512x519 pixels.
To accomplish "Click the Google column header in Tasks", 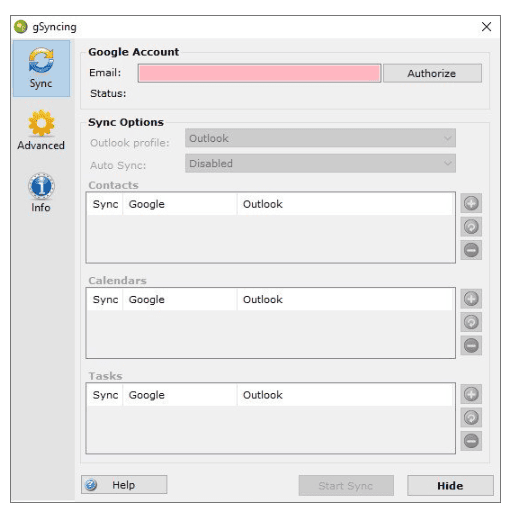I will coord(180,395).
